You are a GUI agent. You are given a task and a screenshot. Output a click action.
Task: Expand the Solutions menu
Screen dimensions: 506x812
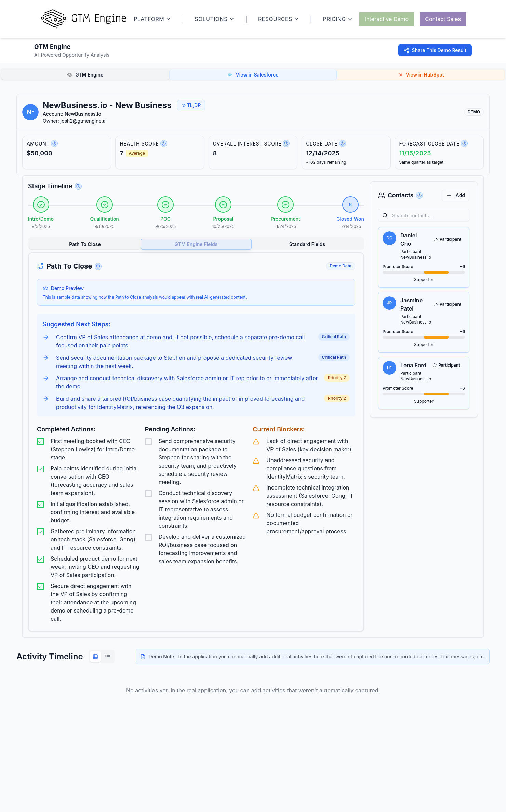pyautogui.click(x=214, y=19)
